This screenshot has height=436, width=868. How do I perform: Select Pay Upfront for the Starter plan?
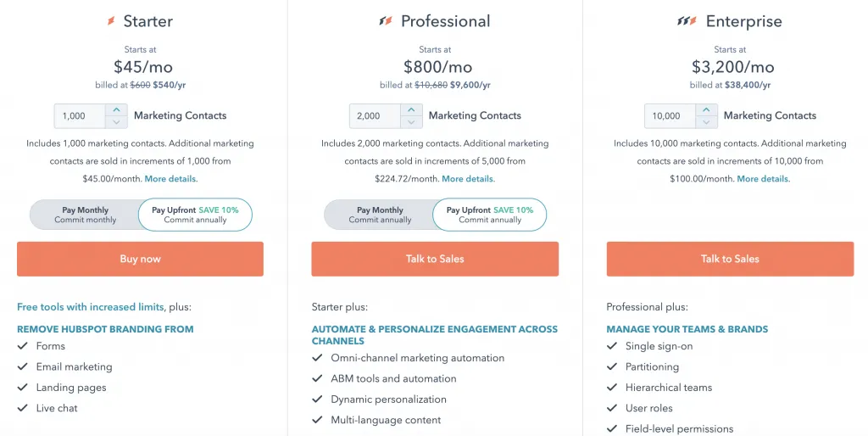point(195,215)
